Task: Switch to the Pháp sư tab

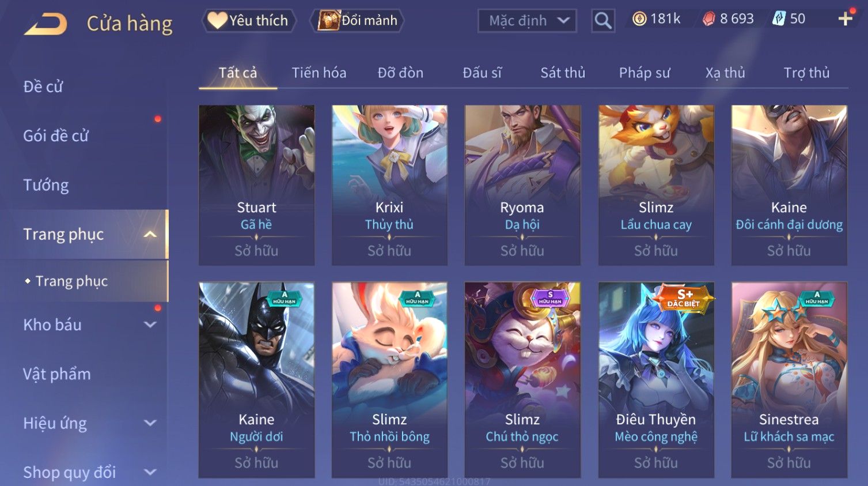Action: (x=645, y=73)
